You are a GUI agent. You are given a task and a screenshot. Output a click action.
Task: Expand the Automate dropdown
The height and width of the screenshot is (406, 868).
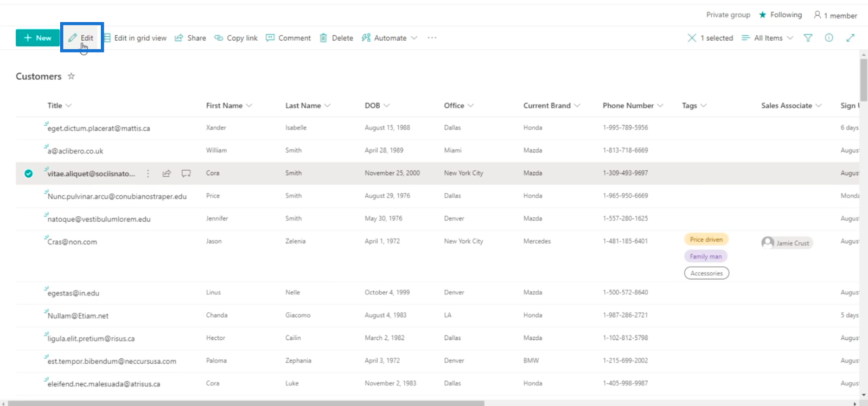coord(390,38)
